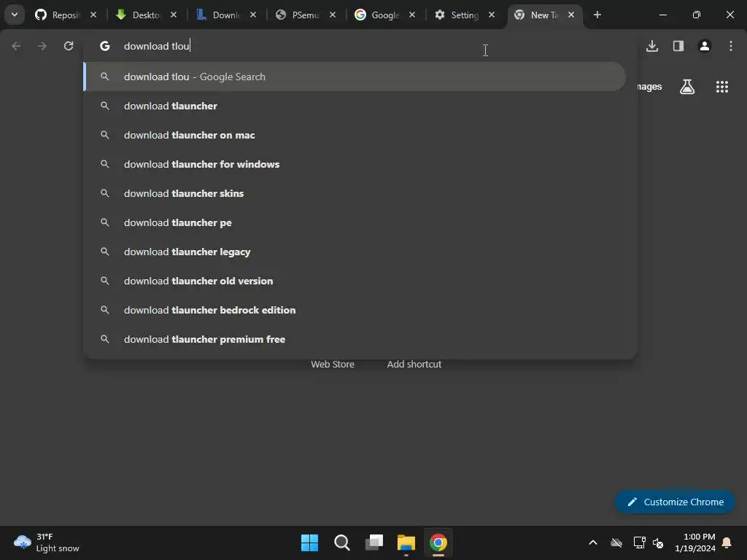Open File Explorer from taskbar

[x=406, y=542]
